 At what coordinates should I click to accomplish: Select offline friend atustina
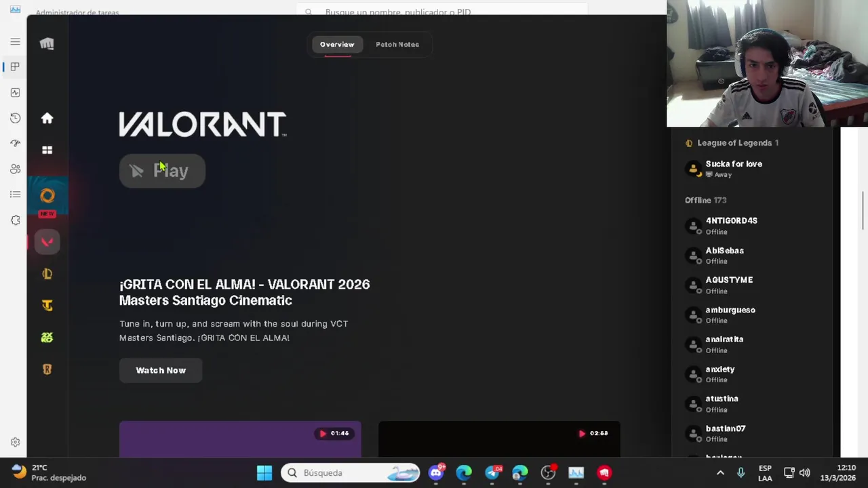coord(753,404)
